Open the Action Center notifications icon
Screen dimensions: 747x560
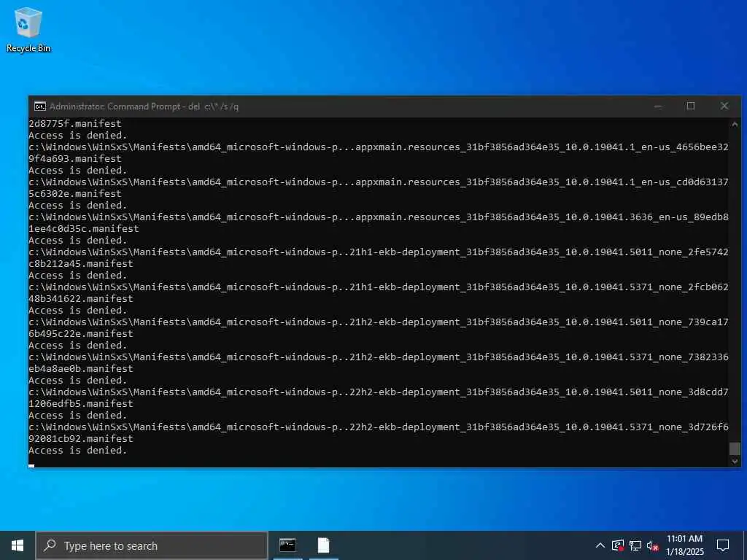(x=723, y=545)
